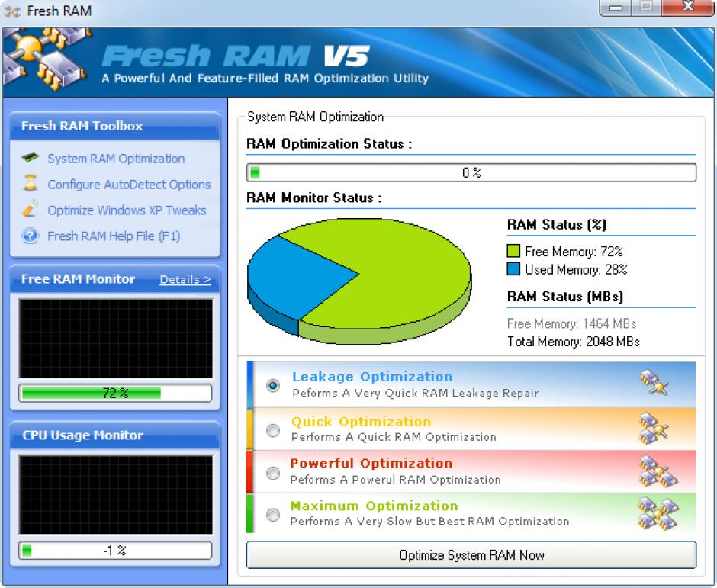Viewport: 717px width, 588px height.
Task: Click the Fresh RAM logo in the banner
Action: [46, 59]
